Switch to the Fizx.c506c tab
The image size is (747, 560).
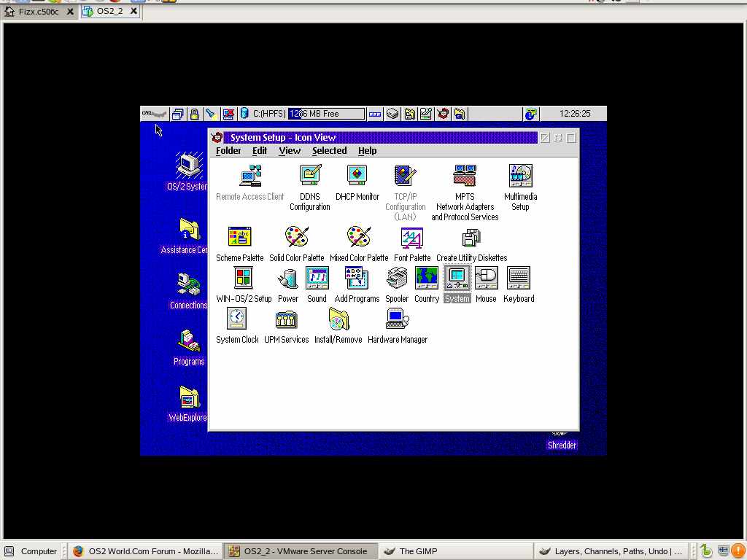pos(39,12)
